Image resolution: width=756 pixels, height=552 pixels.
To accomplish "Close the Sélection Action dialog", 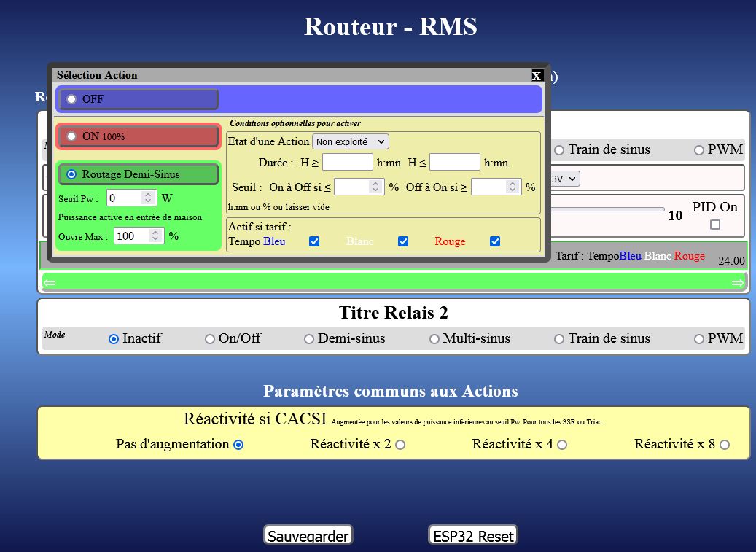I will [x=537, y=76].
